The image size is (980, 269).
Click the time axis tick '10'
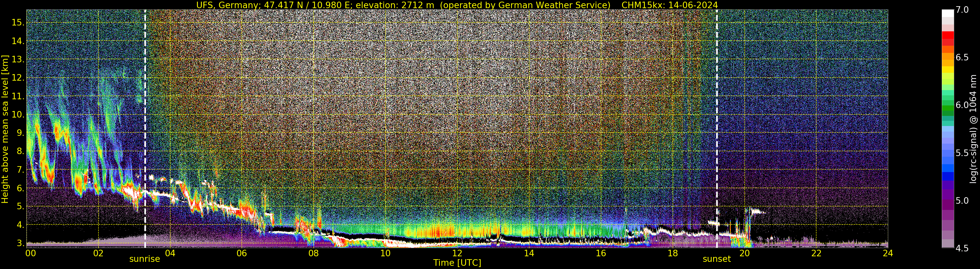[385, 253]
